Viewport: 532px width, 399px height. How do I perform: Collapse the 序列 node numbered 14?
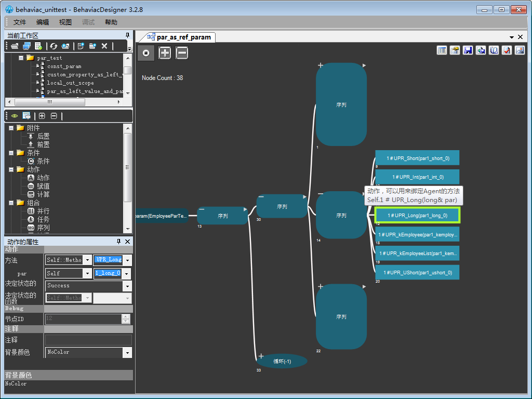pyautogui.click(x=321, y=194)
